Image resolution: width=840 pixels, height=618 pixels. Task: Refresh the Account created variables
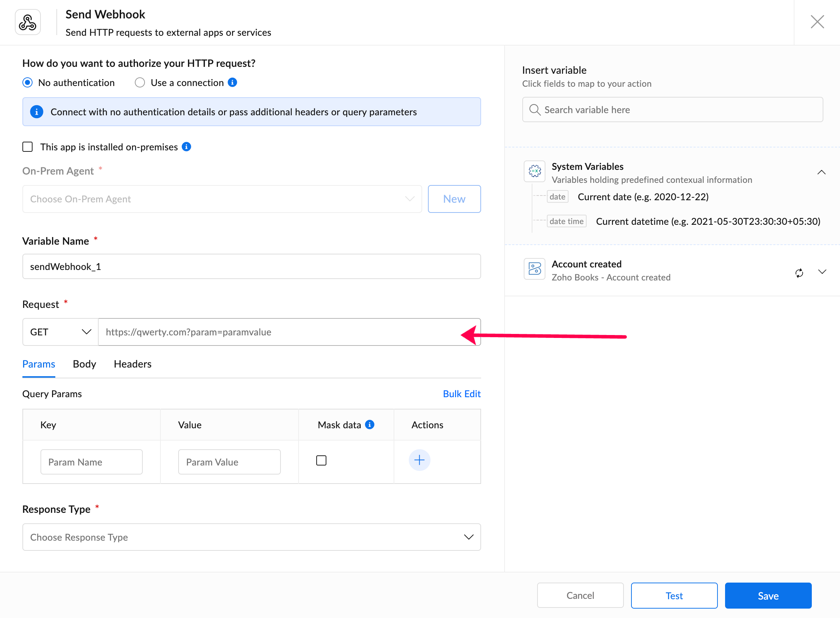click(x=799, y=273)
